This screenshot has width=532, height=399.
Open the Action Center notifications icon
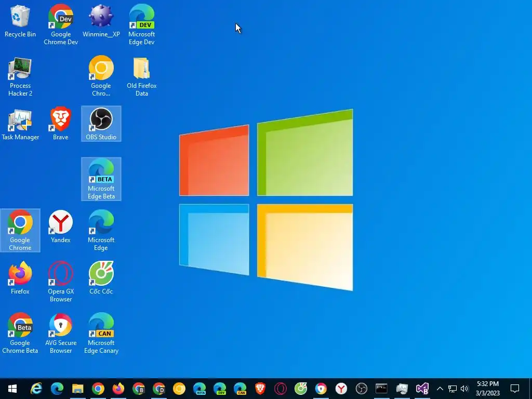coord(515,389)
